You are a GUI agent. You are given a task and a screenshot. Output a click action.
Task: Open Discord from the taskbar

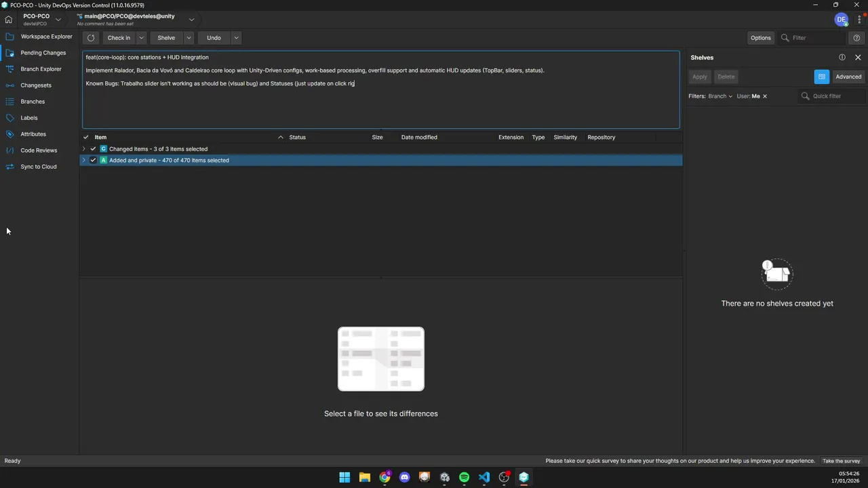coord(405,477)
